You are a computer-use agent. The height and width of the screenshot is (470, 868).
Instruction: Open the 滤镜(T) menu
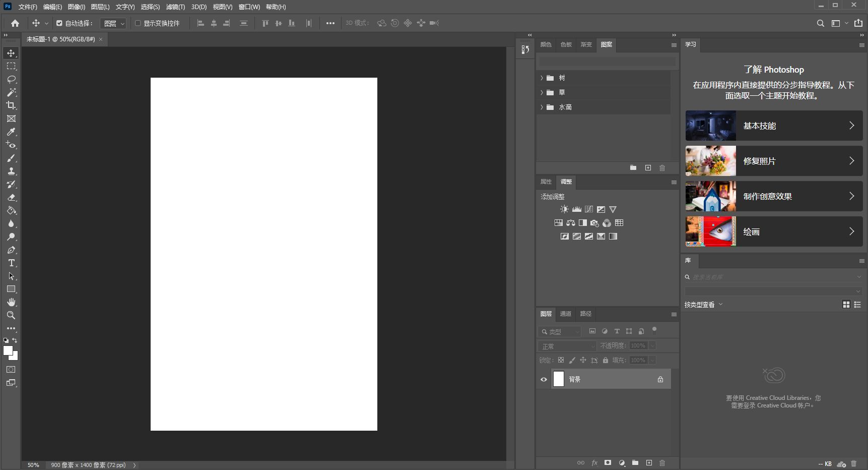tap(175, 7)
